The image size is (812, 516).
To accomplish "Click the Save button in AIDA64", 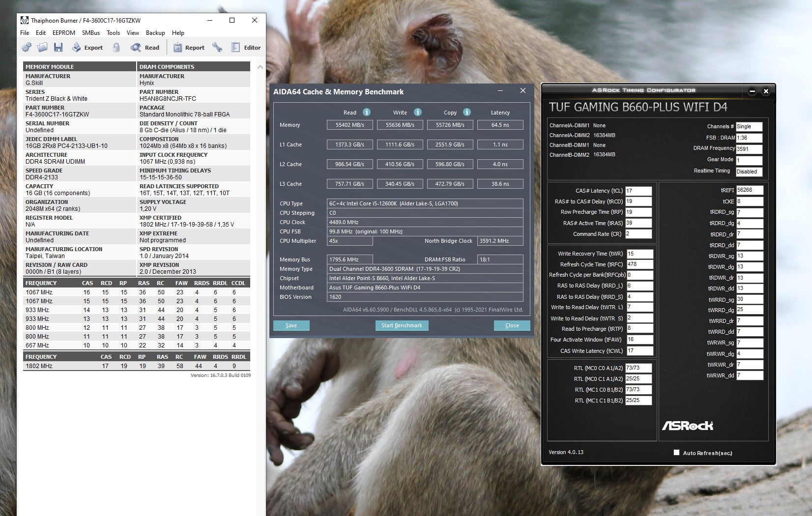I will [x=291, y=325].
